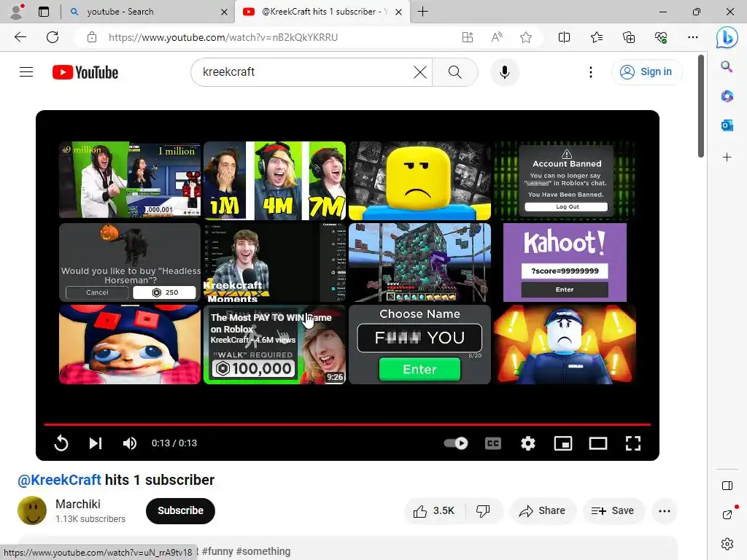Open Marchiki channel avatar
Screen dimensions: 747x560
tap(32, 510)
